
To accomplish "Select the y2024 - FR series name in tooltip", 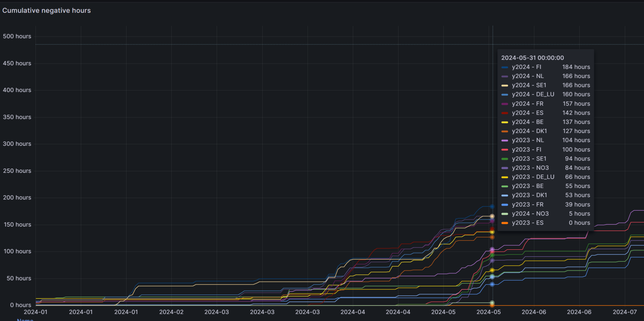I will tap(528, 104).
